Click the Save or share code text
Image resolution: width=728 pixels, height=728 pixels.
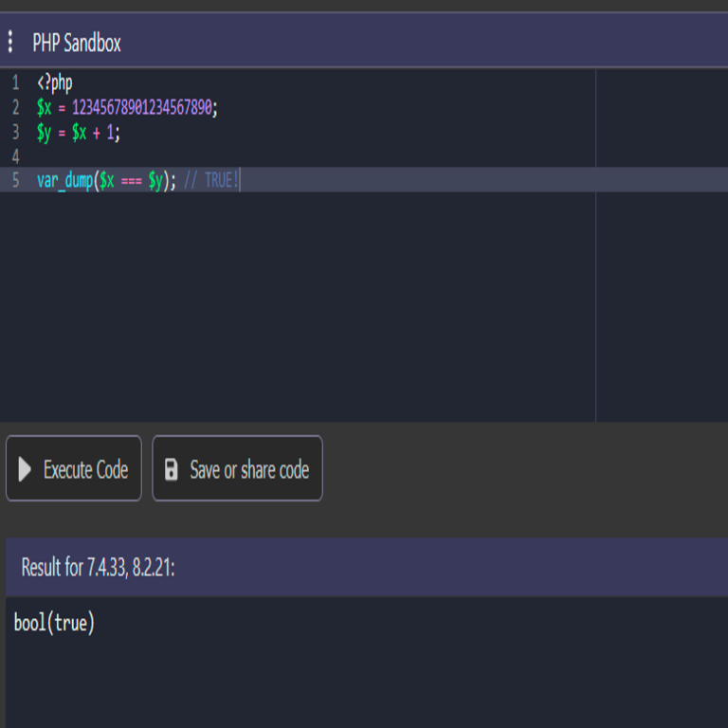pos(249,469)
